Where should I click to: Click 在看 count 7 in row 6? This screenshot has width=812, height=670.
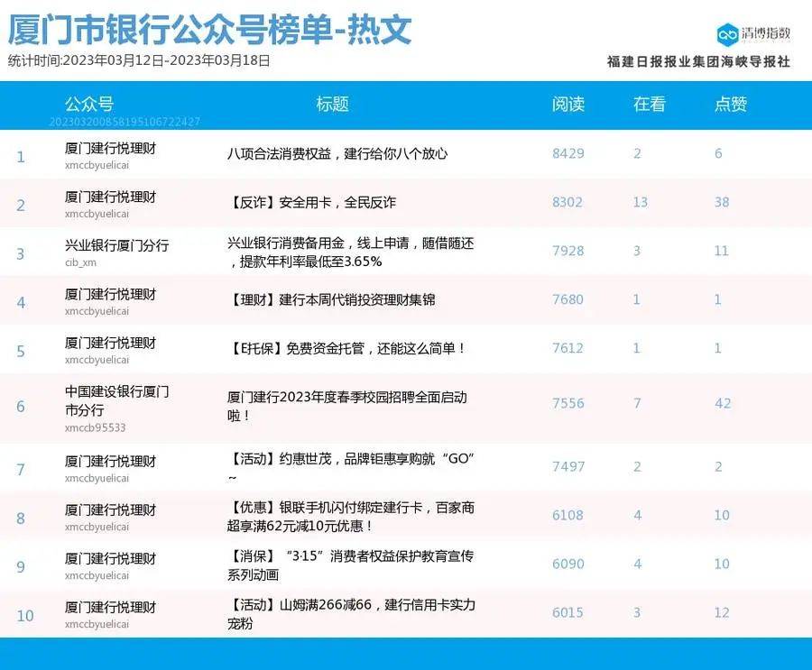[x=638, y=403]
